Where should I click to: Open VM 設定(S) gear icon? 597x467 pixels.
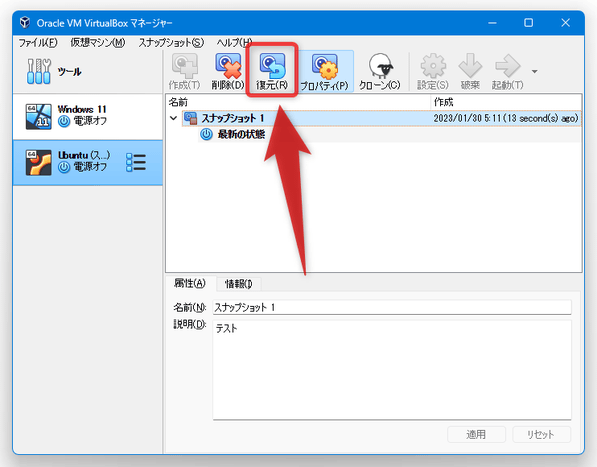tap(433, 72)
